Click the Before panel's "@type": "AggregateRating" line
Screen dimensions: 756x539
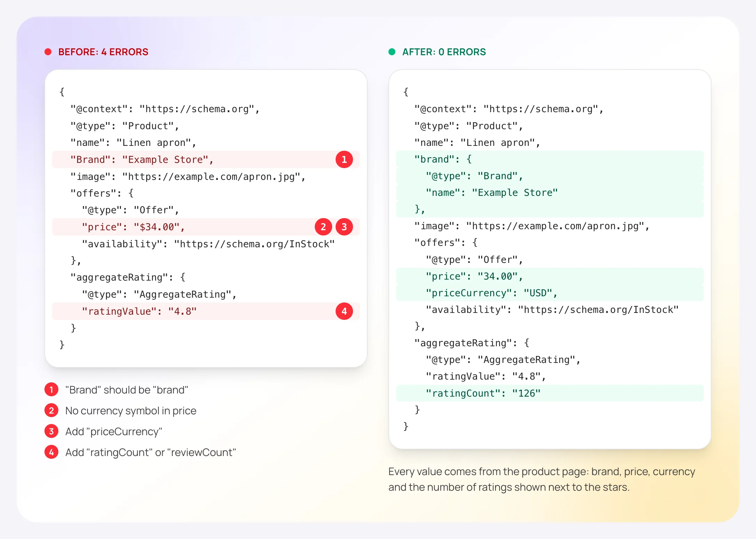click(x=159, y=295)
